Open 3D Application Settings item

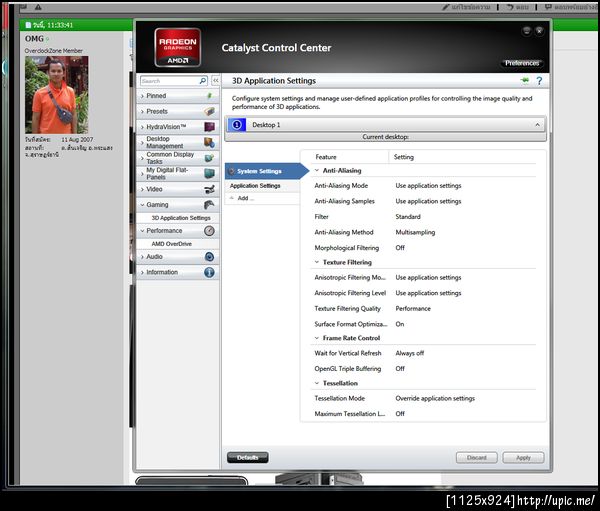click(181, 218)
